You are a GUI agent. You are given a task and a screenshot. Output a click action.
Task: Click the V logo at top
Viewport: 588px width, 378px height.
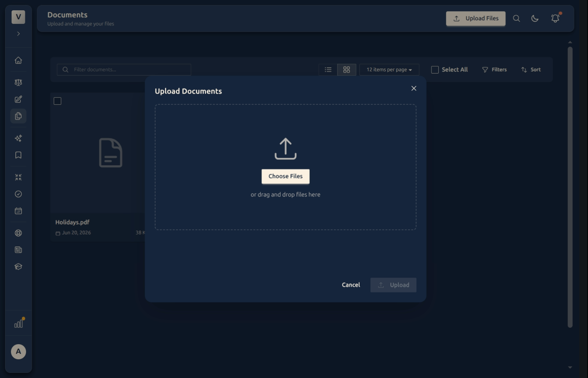18,17
